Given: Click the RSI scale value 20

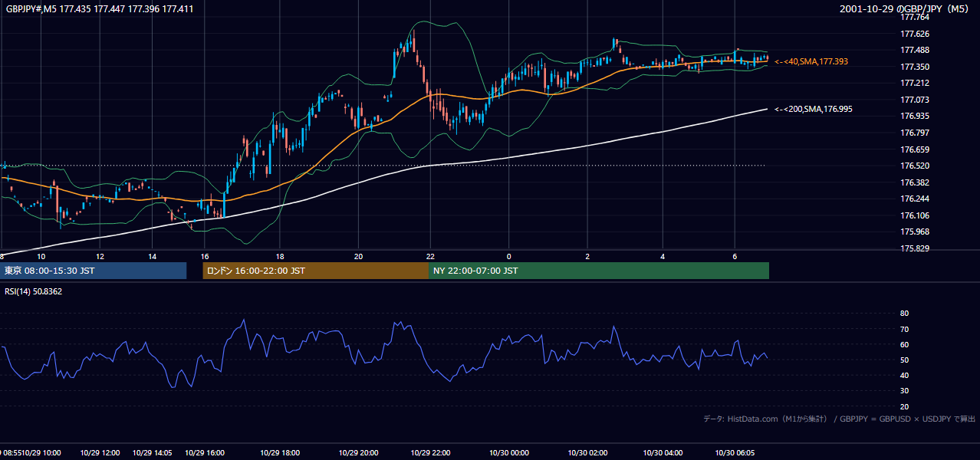Looking at the screenshot, I should pyautogui.click(x=904, y=406).
